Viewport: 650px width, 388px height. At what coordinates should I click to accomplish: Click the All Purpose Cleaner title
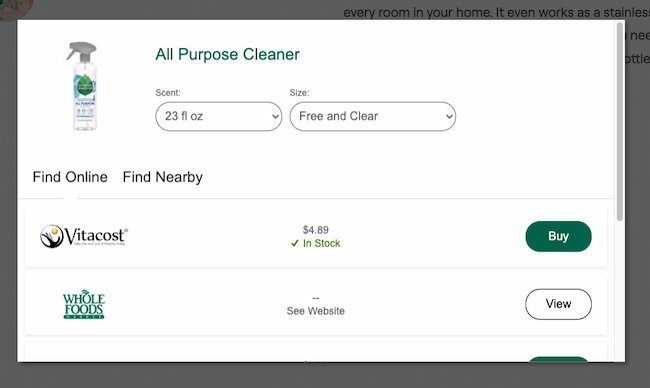pos(227,54)
